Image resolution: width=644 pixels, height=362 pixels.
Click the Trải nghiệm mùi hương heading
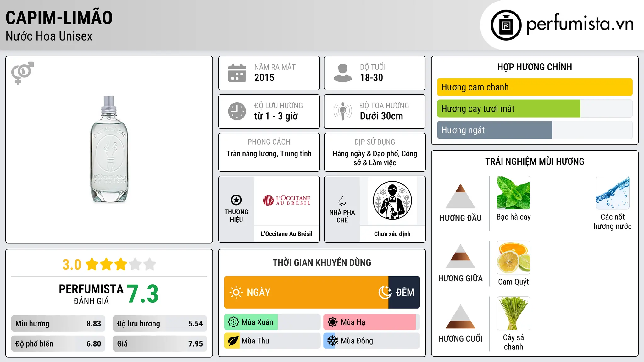tap(535, 162)
